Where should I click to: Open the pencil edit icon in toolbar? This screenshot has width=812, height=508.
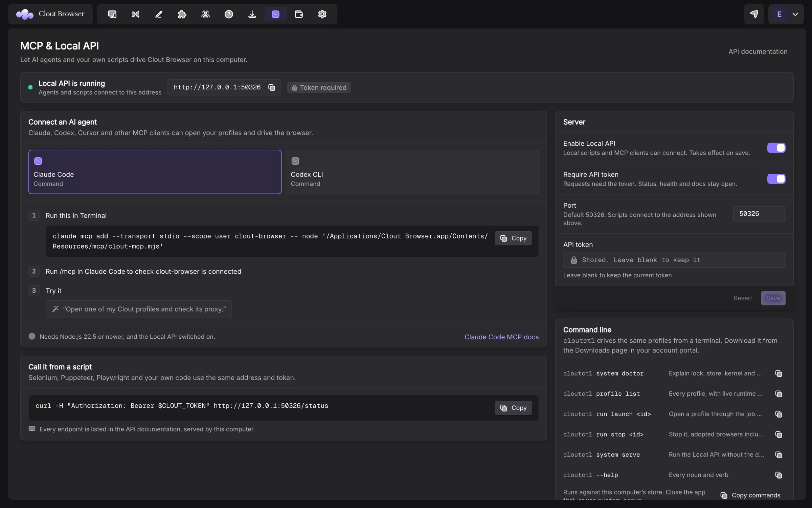[159, 14]
